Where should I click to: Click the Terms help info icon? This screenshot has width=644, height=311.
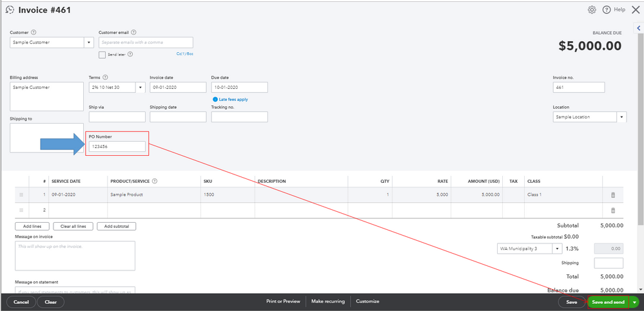105,77
